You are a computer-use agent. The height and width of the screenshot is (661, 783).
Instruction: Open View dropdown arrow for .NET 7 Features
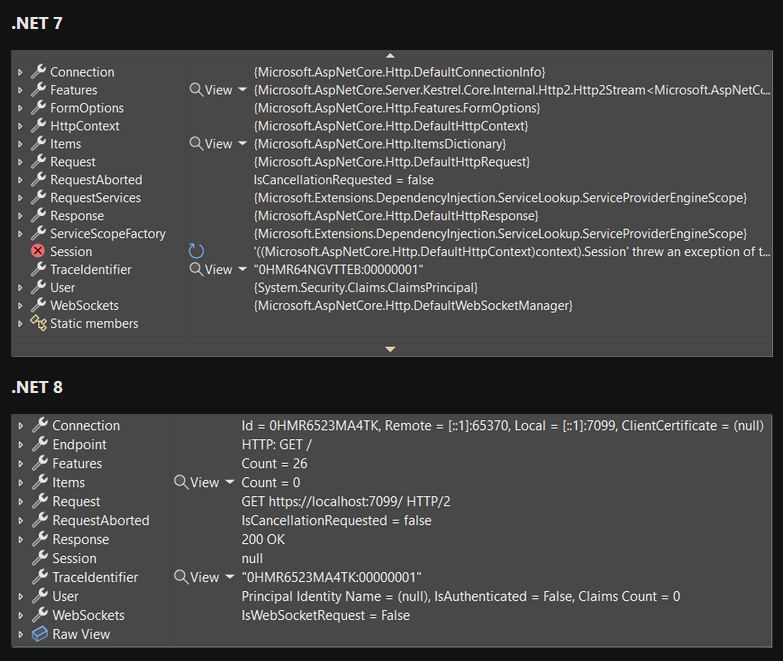pyautogui.click(x=242, y=90)
